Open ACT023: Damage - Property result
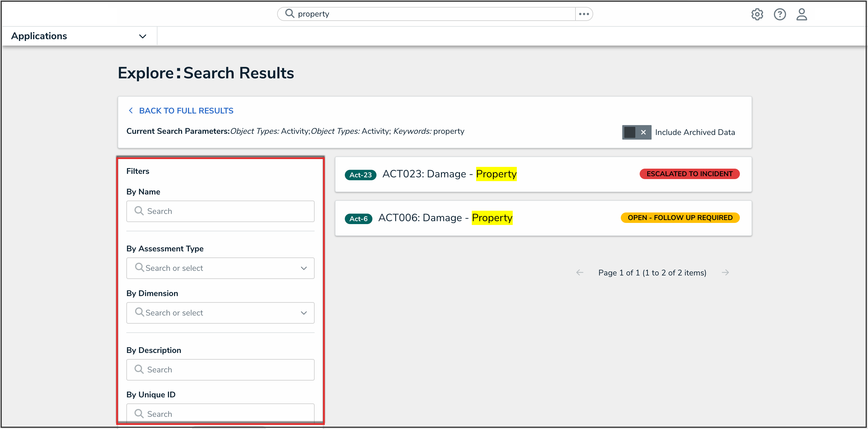The width and height of the screenshot is (868, 429). click(449, 174)
